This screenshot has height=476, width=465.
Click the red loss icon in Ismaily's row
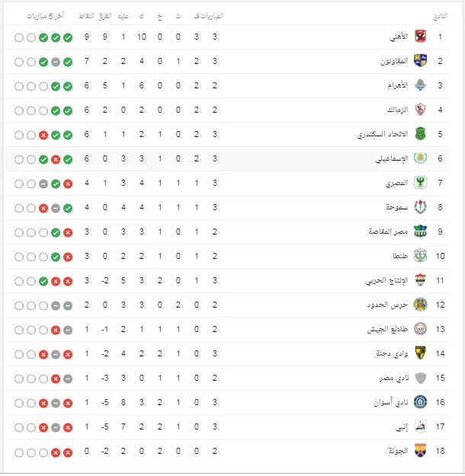pos(56,159)
